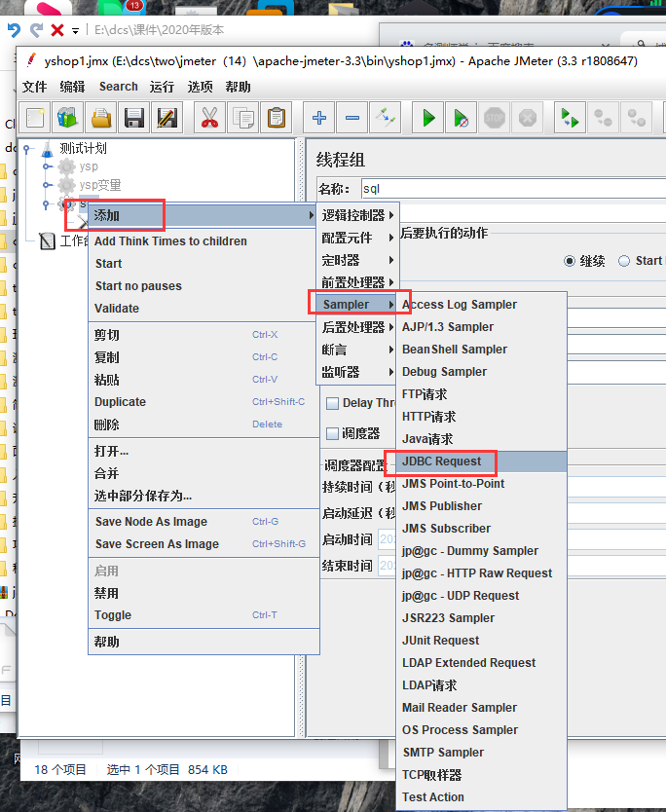
Task: Click the Shutdown toolbar icon
Action: 527,118
